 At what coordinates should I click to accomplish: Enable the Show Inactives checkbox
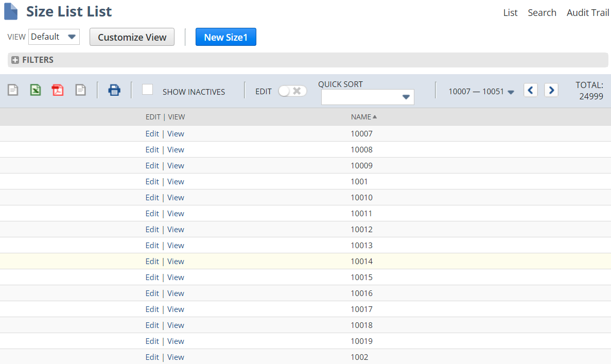[147, 89]
